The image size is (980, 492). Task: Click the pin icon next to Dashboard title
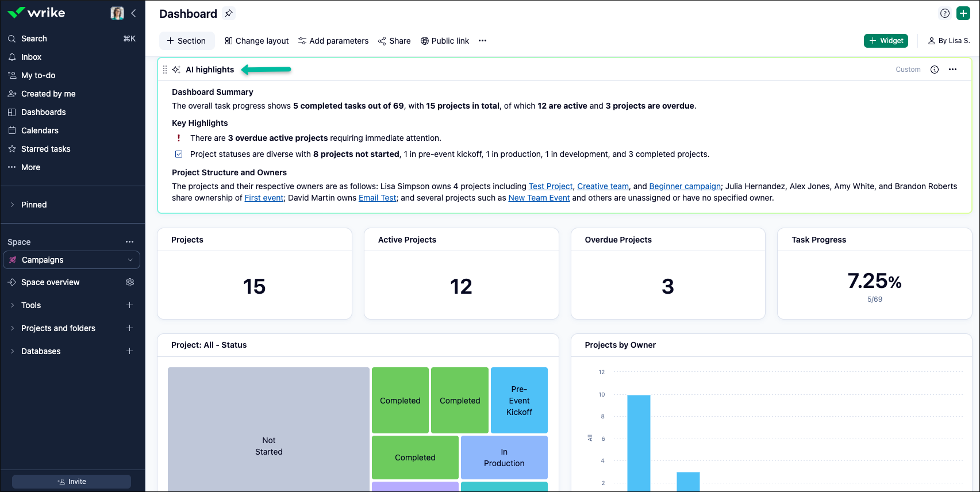coord(229,13)
